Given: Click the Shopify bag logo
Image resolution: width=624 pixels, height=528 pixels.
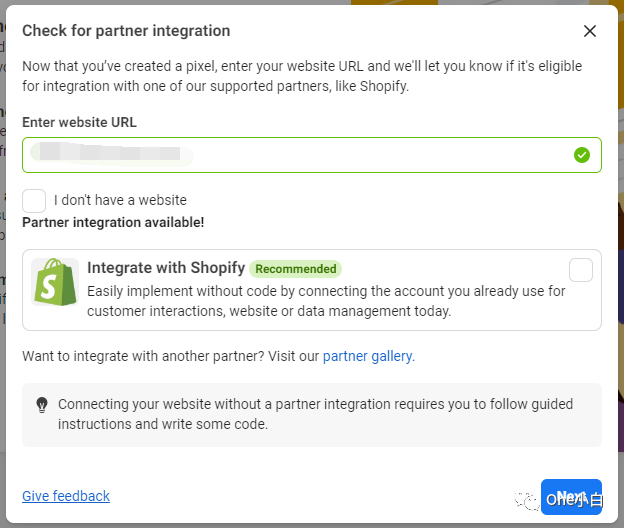Looking at the screenshot, I should pyautogui.click(x=55, y=282).
